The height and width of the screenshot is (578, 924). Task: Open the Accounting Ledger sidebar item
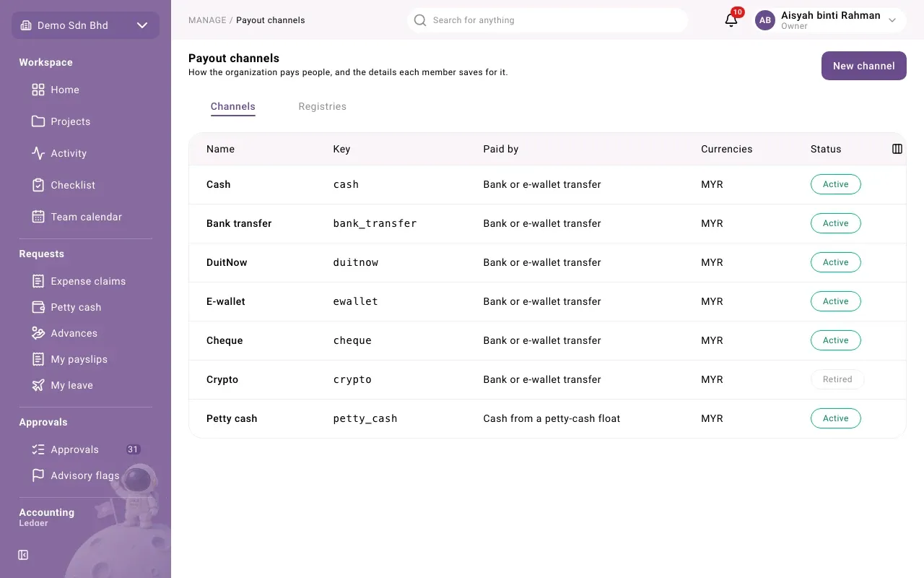point(34,523)
